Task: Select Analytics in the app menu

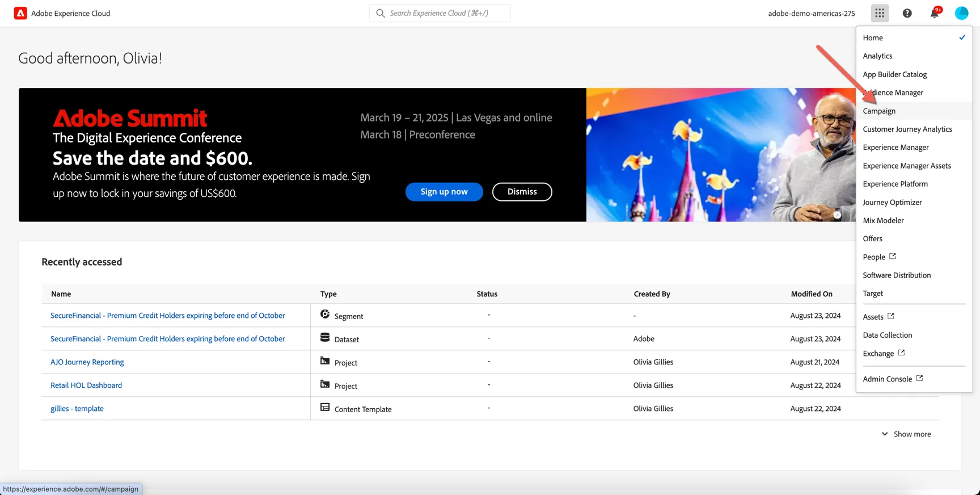Action: click(x=914, y=56)
